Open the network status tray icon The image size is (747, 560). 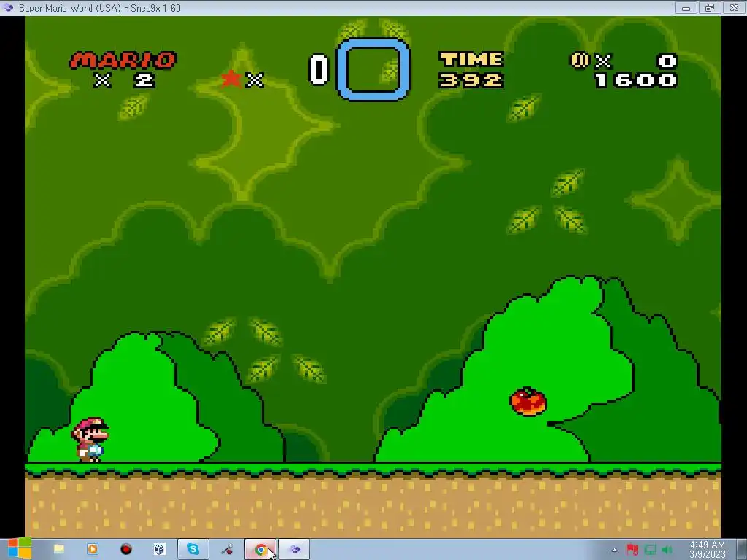point(650,550)
